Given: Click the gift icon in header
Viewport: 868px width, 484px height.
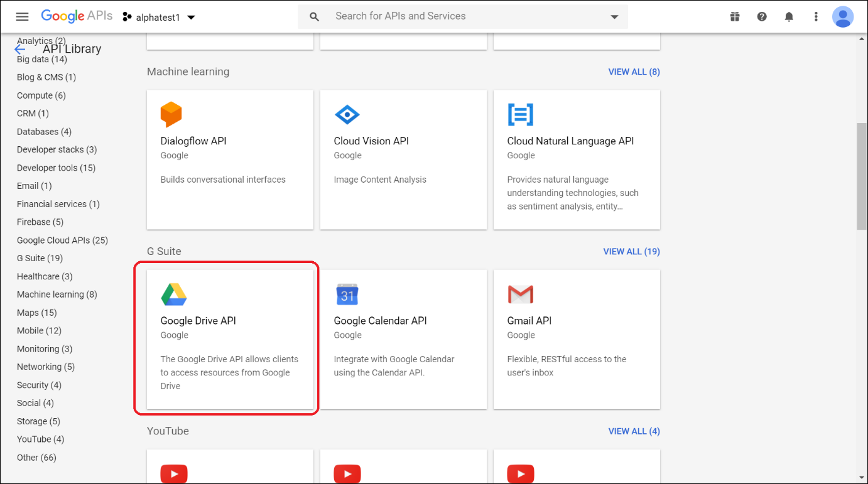Looking at the screenshot, I should coord(735,17).
